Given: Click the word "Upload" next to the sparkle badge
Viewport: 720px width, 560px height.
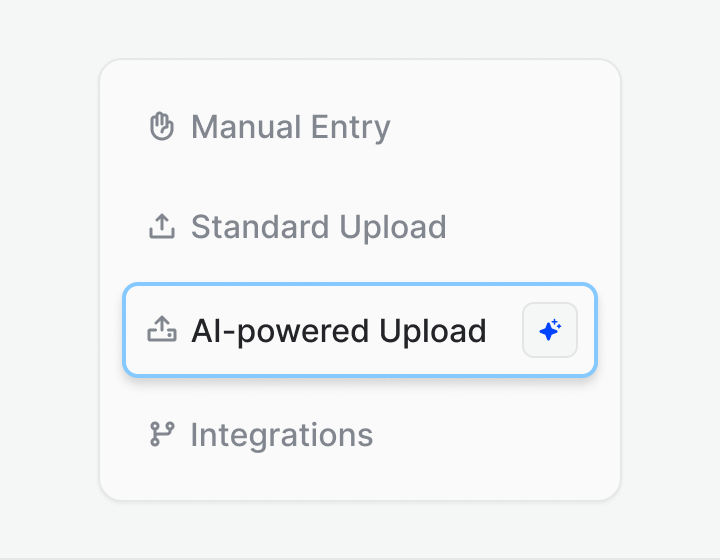Looking at the screenshot, I should coord(433,331).
